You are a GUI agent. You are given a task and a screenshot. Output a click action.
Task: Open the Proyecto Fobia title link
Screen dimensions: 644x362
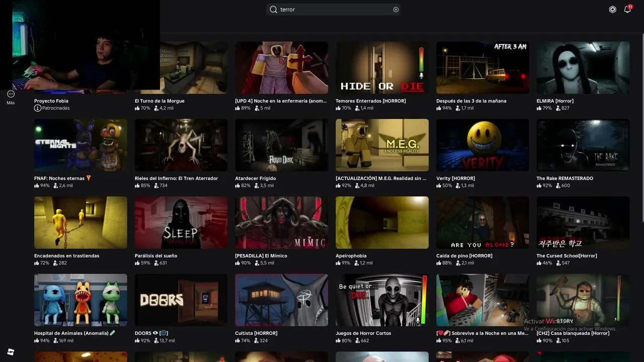click(51, 101)
